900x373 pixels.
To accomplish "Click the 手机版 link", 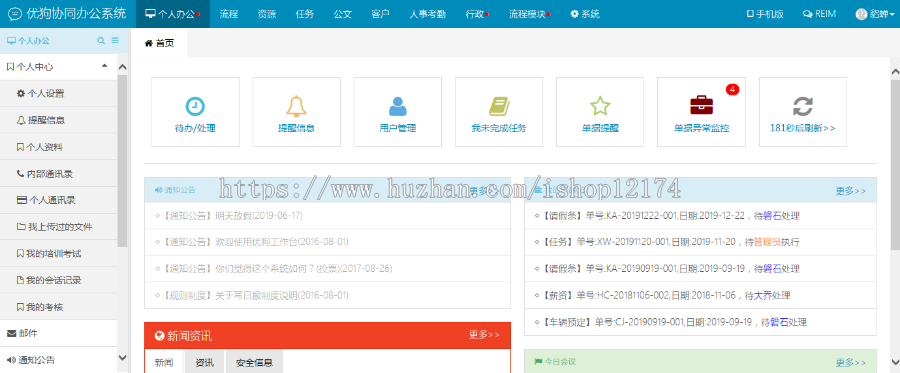I will 765,14.
